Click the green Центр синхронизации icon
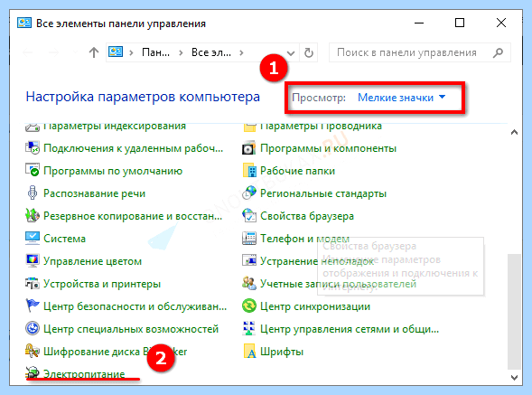The image size is (532, 395). pyautogui.click(x=249, y=306)
